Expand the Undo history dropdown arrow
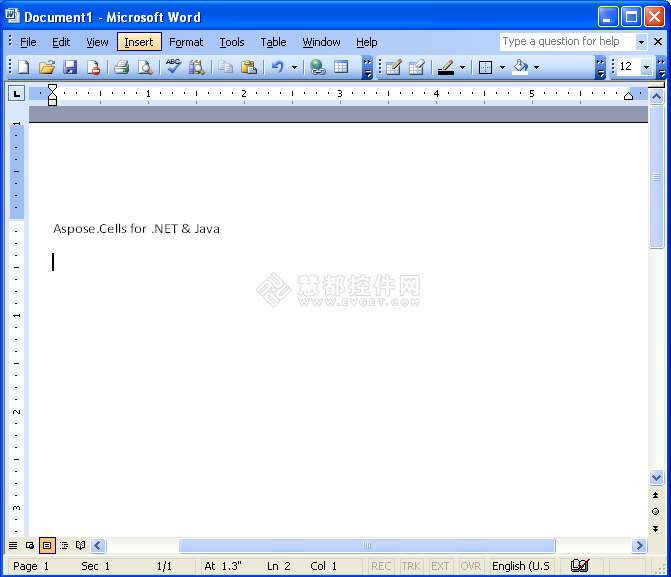671x577 pixels. pos(294,67)
